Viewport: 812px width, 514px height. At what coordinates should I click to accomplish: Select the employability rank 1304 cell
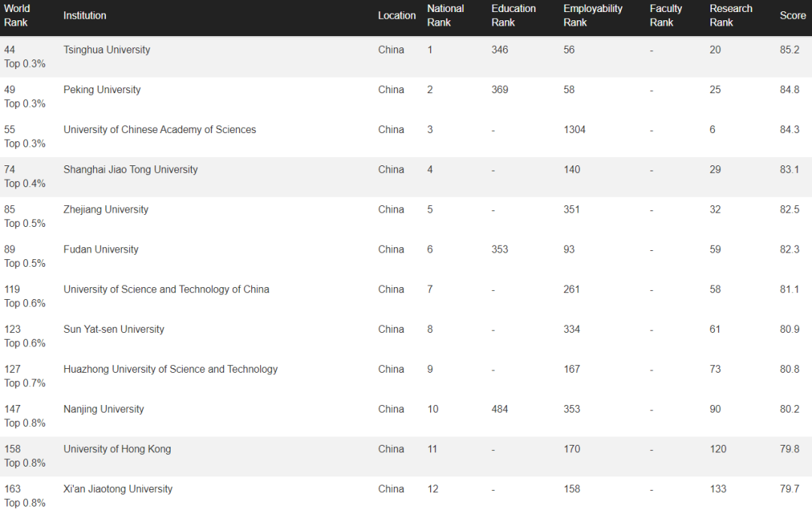tap(574, 129)
